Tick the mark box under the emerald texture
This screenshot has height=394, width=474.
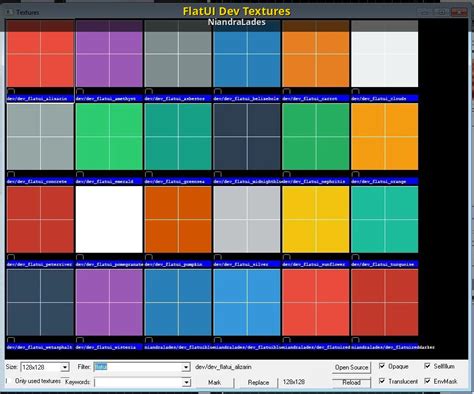tap(80, 174)
